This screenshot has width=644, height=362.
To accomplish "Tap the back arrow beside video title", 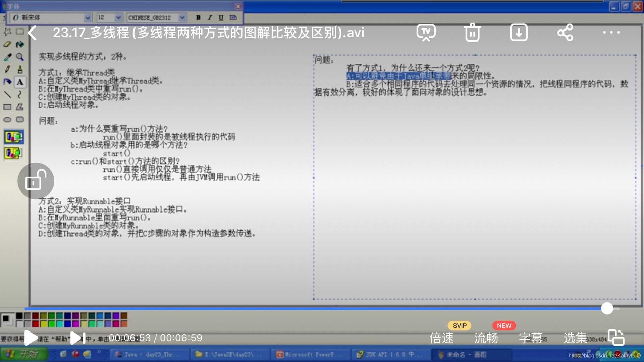I will [x=32, y=33].
